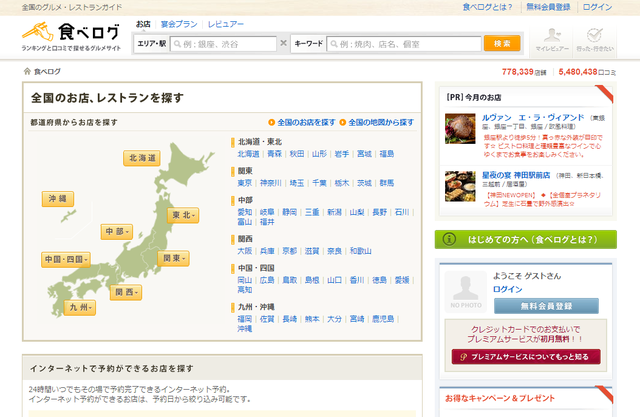This screenshot has height=417, width=640.
Task: Expand the 中国・四国 map region dropdown
Action: [66, 260]
